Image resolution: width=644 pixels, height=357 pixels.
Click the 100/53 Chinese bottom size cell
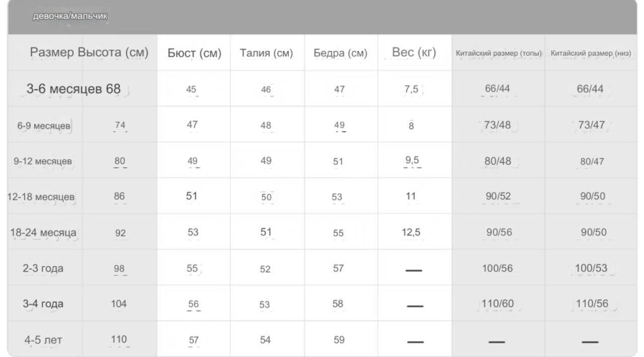(591, 268)
